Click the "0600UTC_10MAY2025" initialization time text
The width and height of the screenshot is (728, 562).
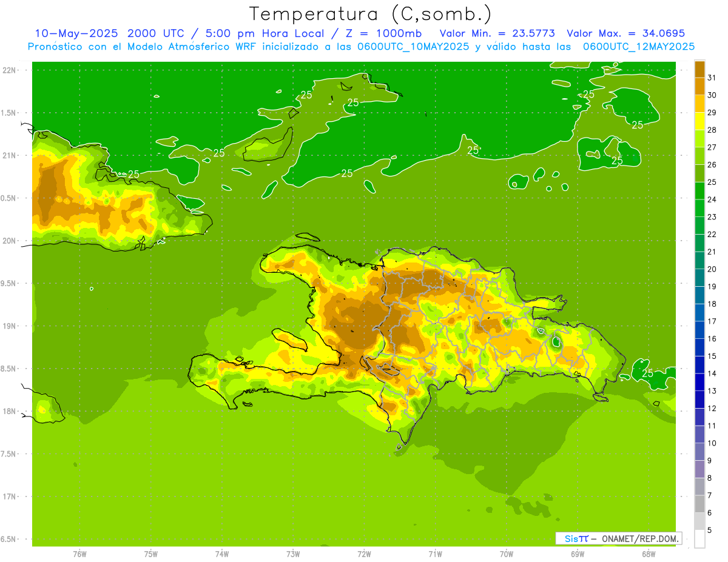click(412, 47)
